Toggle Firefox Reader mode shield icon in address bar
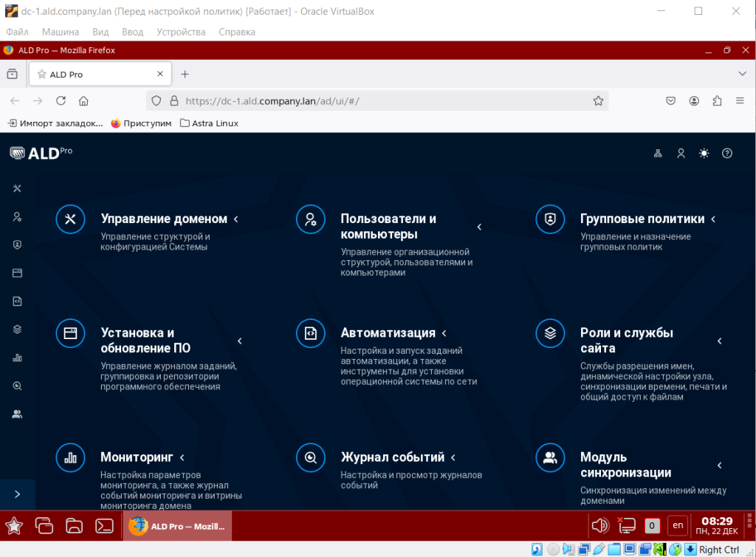The height and width of the screenshot is (557, 756). (155, 100)
